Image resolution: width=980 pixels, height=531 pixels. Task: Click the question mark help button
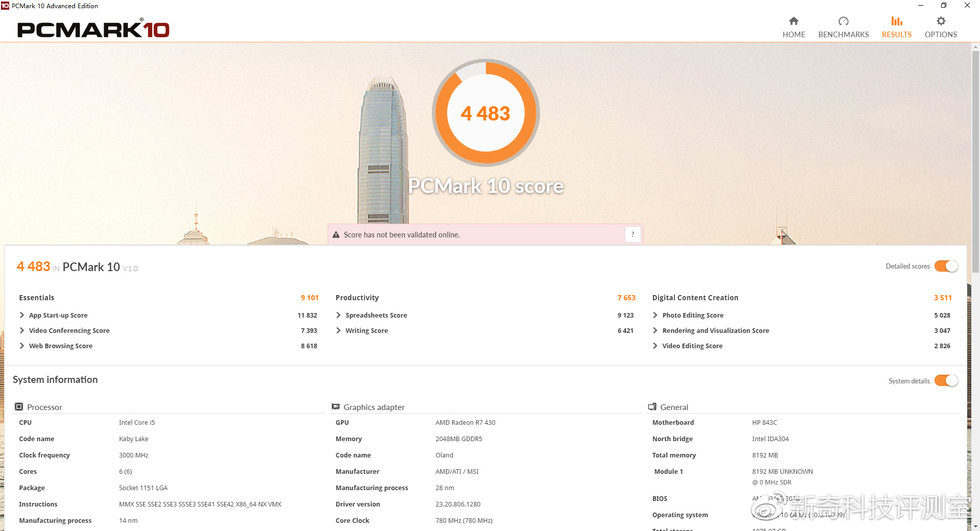(x=632, y=234)
